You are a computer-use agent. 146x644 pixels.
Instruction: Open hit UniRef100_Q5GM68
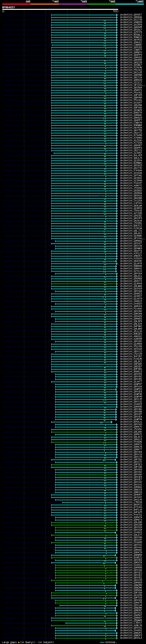131,278
